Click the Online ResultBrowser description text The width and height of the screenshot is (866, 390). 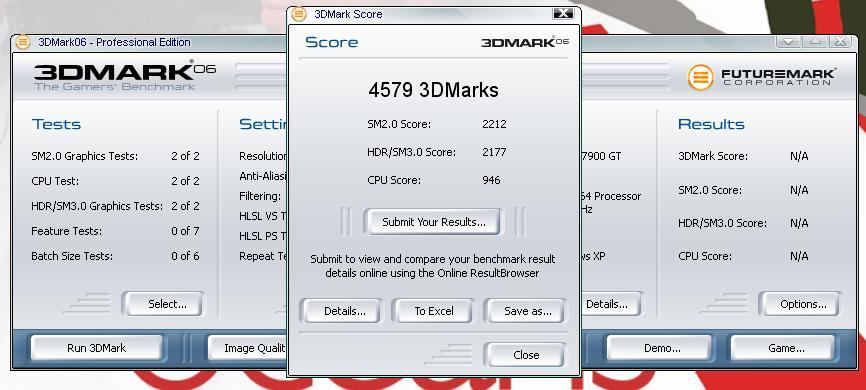click(x=432, y=266)
